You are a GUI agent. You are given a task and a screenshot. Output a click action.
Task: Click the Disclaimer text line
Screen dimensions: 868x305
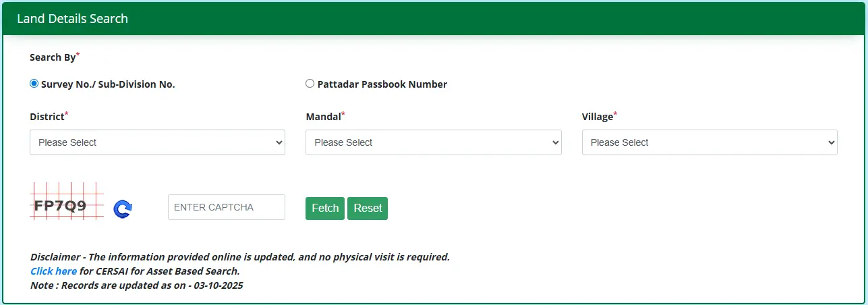click(x=239, y=257)
